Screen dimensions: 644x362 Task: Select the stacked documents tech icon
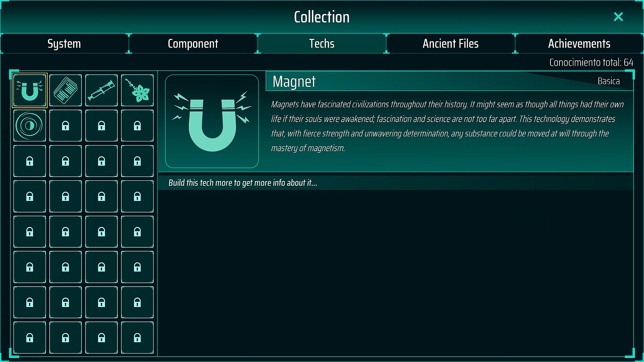[x=65, y=90]
